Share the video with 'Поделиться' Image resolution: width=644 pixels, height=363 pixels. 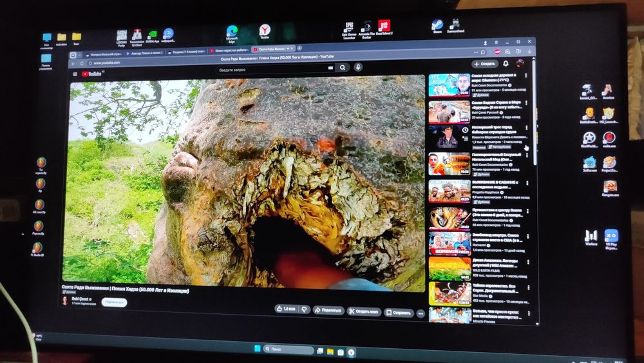328,310
